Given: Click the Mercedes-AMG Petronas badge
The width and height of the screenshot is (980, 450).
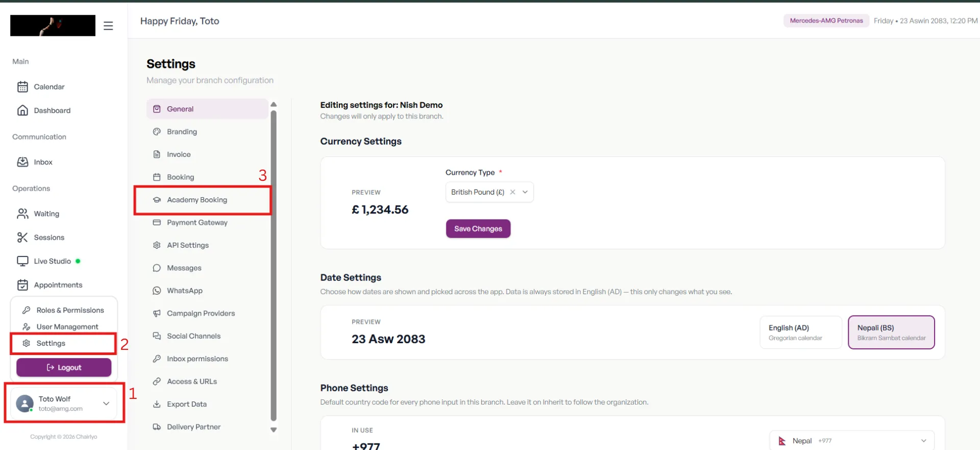Looking at the screenshot, I should pyautogui.click(x=826, y=21).
